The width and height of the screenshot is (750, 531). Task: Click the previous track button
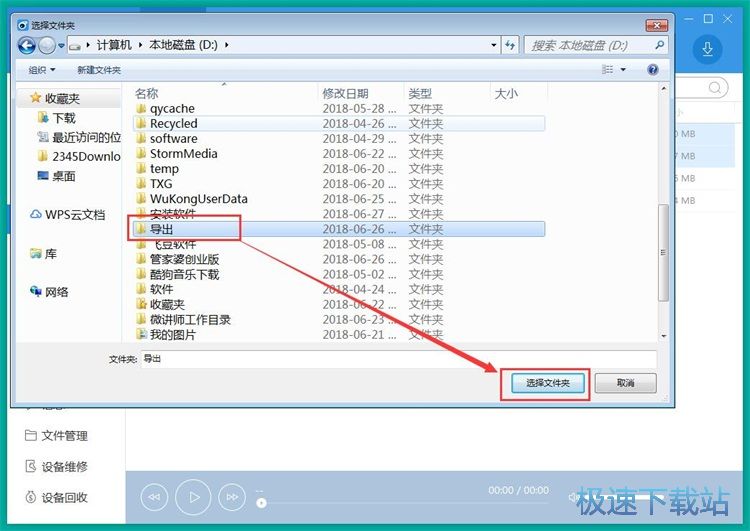(154, 497)
